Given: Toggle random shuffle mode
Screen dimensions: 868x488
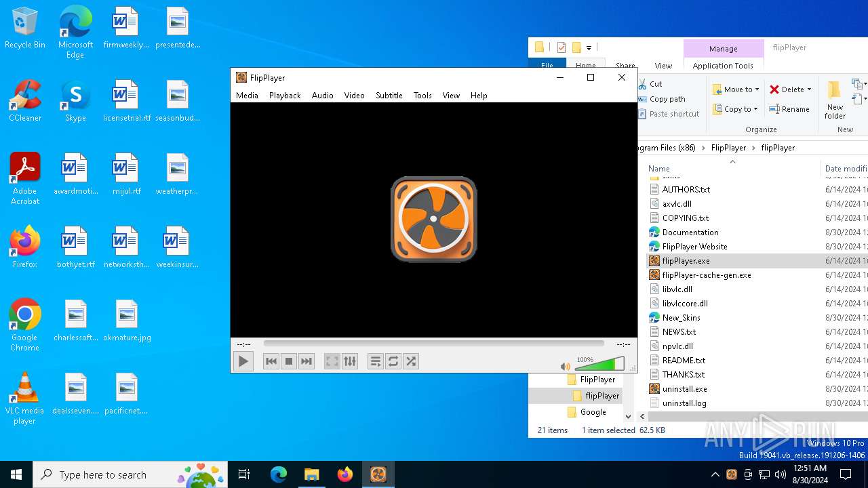Looking at the screenshot, I should 411,361.
